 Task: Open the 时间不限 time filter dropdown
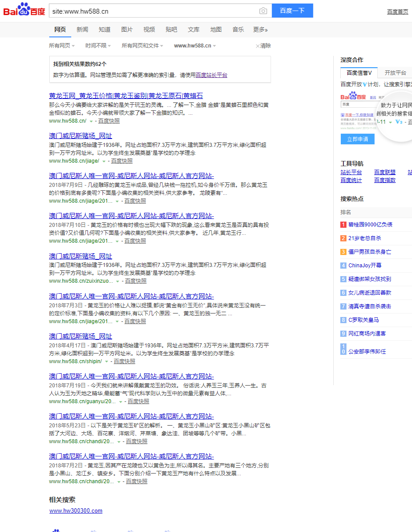coord(98,46)
